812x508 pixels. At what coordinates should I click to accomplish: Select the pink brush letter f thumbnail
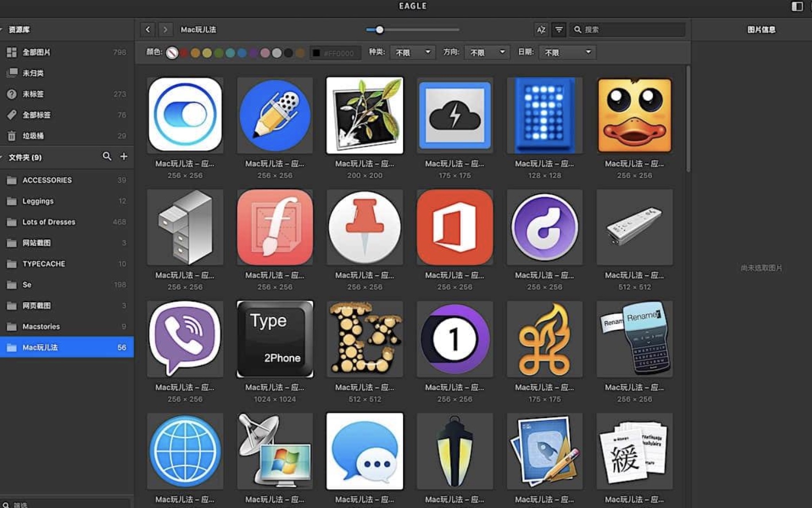pyautogui.click(x=275, y=227)
